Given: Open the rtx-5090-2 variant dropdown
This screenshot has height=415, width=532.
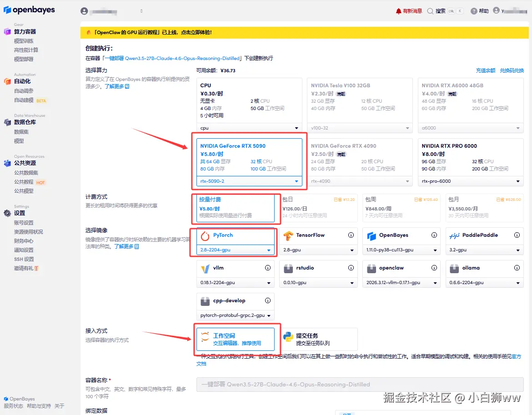Looking at the screenshot, I should (249, 181).
